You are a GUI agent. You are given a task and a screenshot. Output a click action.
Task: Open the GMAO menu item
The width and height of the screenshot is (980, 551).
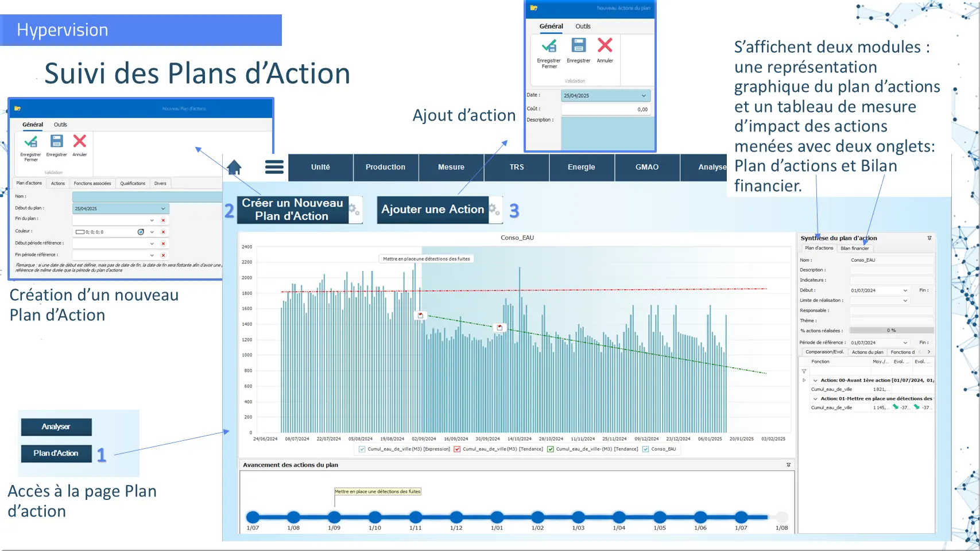646,167
